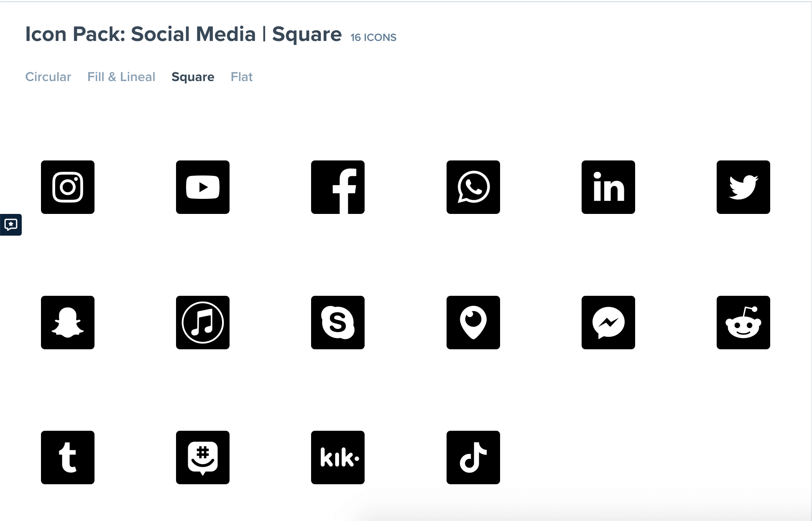Open the Facebook Messenger icon
This screenshot has height=521, width=812.
point(608,323)
